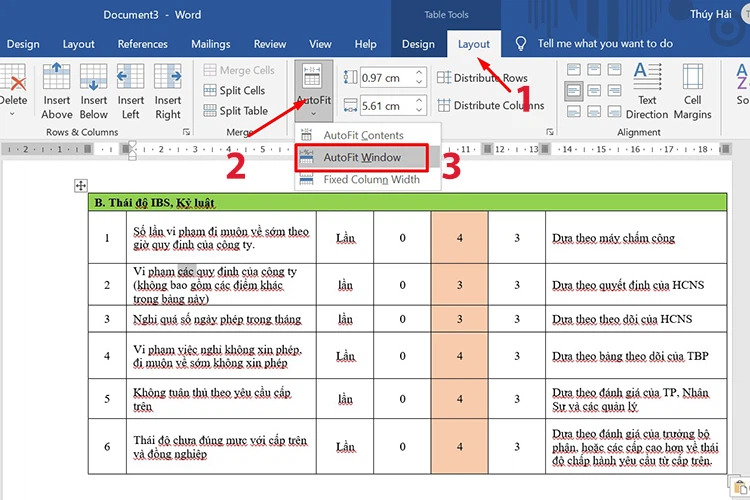Click Insert Left column icon

pos(130,77)
